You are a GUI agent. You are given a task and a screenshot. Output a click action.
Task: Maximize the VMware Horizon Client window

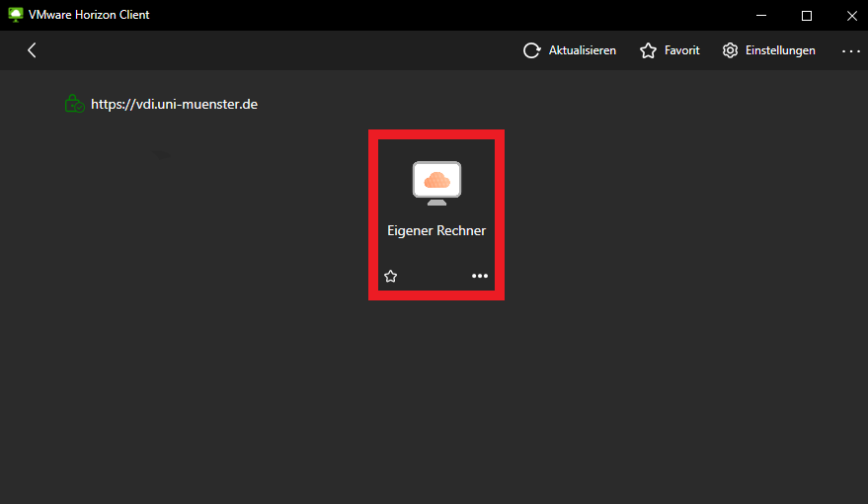[806, 15]
